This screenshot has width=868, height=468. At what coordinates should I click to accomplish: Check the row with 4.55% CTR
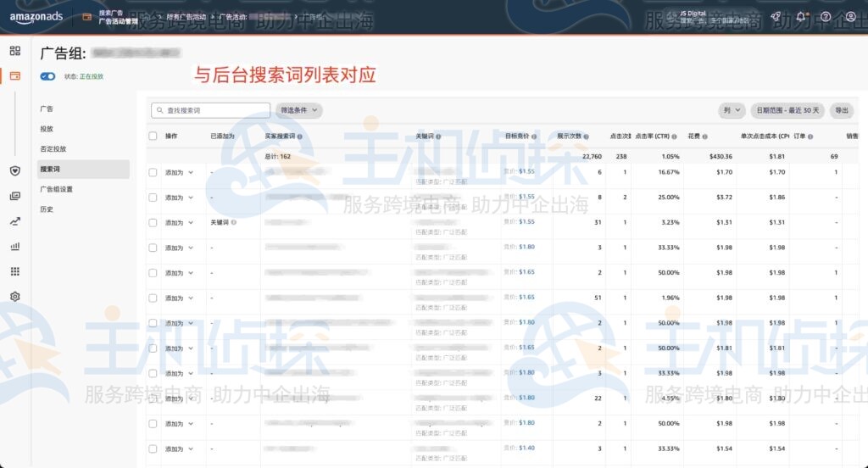(x=153, y=398)
